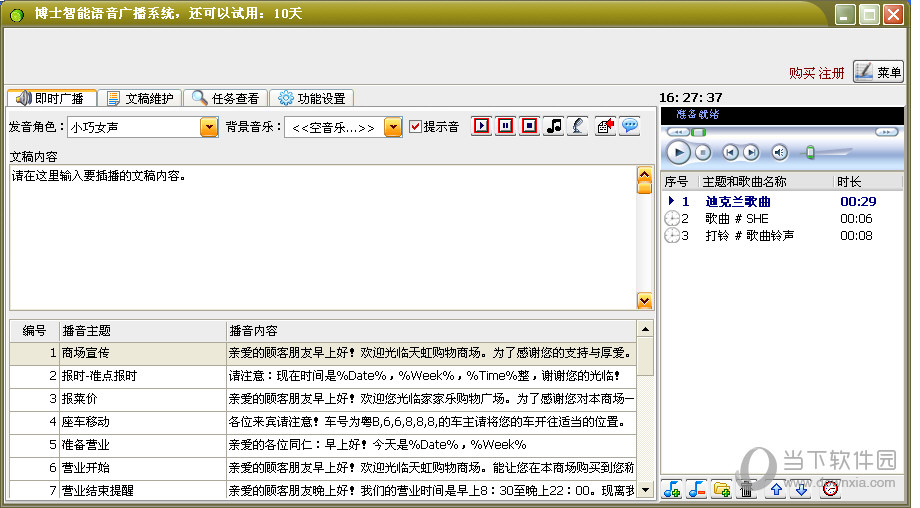Clear playlist with trash can icon
The width and height of the screenshot is (920, 508).
pos(746,488)
